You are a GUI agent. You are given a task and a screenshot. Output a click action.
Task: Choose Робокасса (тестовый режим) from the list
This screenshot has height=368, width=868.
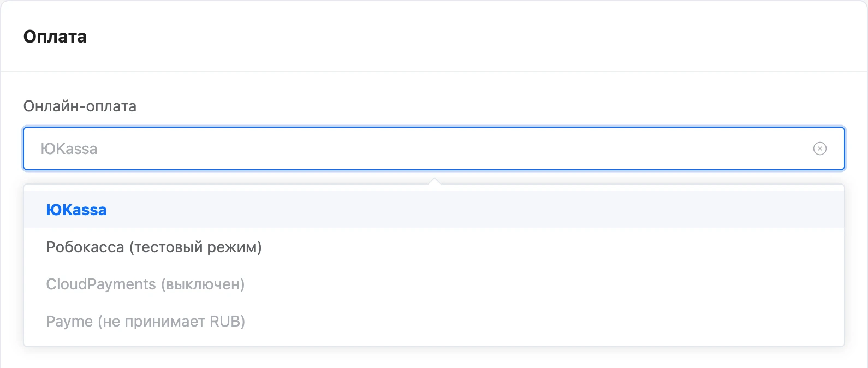434,247
